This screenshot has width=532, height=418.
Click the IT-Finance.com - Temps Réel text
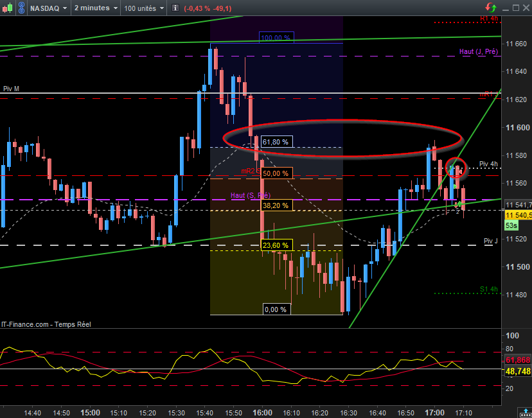pyautogui.click(x=46, y=324)
